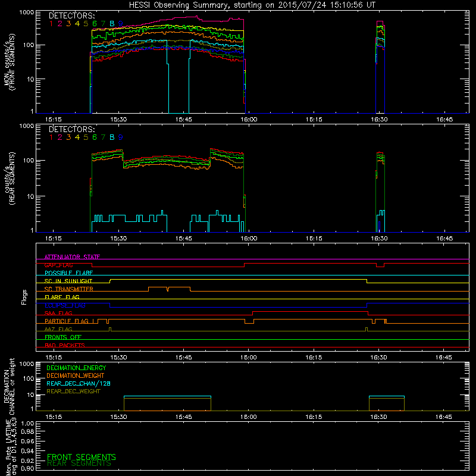Select detector 5 number in rear segments legend
The width and height of the screenshot is (476, 476).
tap(86, 137)
